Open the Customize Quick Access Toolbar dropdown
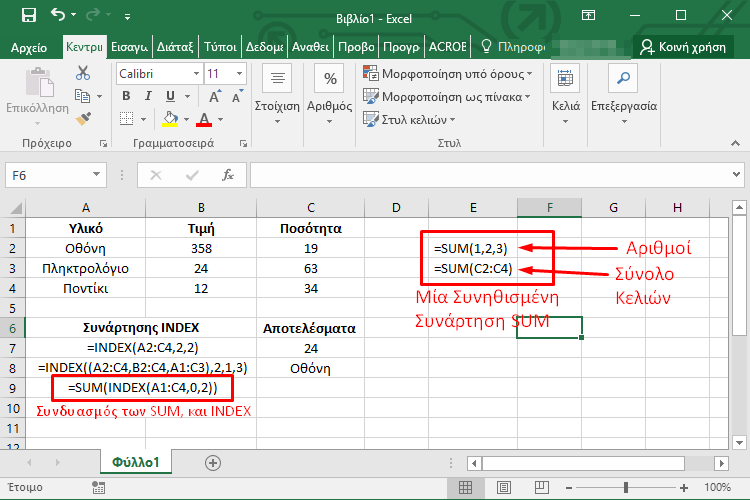Screen dimensions: 750x500 coord(127,17)
